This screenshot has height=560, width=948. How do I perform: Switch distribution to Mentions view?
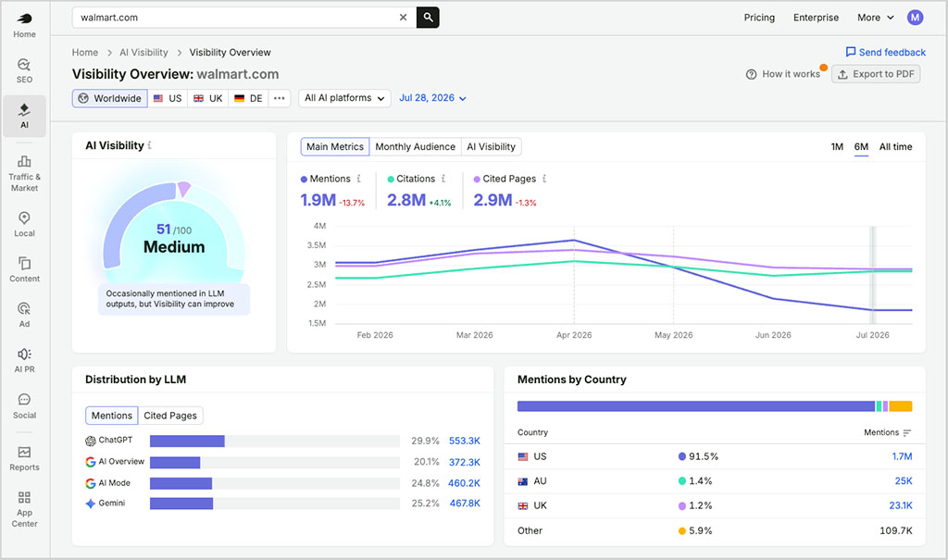click(x=111, y=416)
